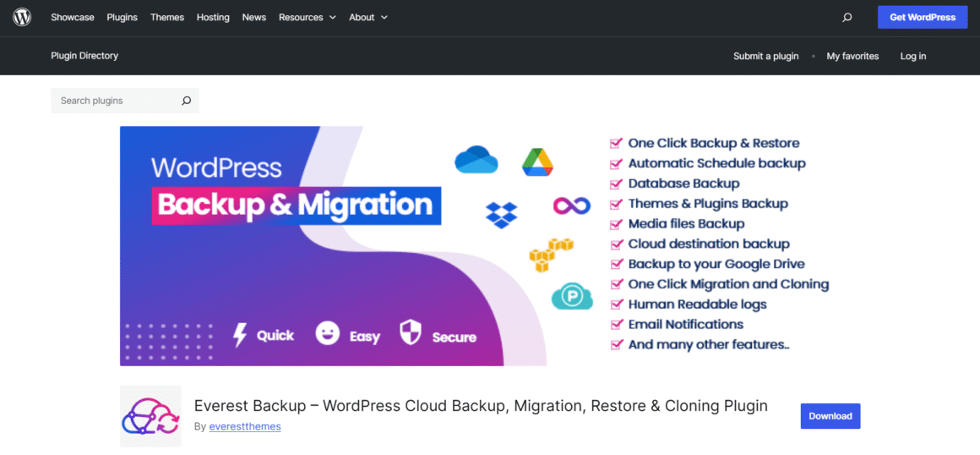Image resolution: width=980 pixels, height=455 pixels.
Task: Click the Human Readable logs text
Action: [698, 304]
